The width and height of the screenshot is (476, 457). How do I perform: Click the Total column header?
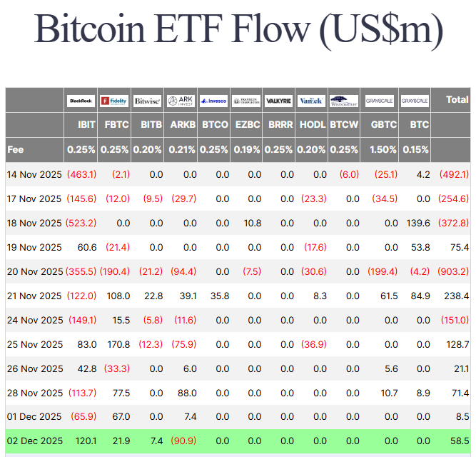click(457, 100)
